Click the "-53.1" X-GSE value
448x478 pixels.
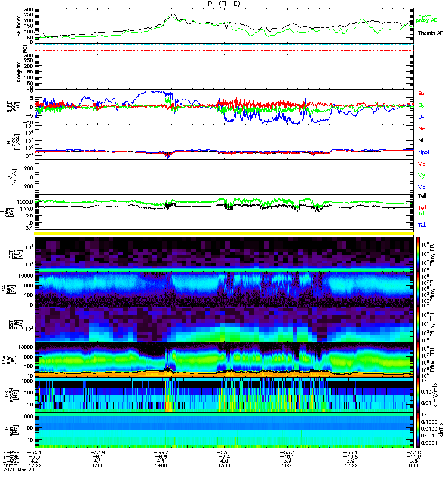point(351,452)
